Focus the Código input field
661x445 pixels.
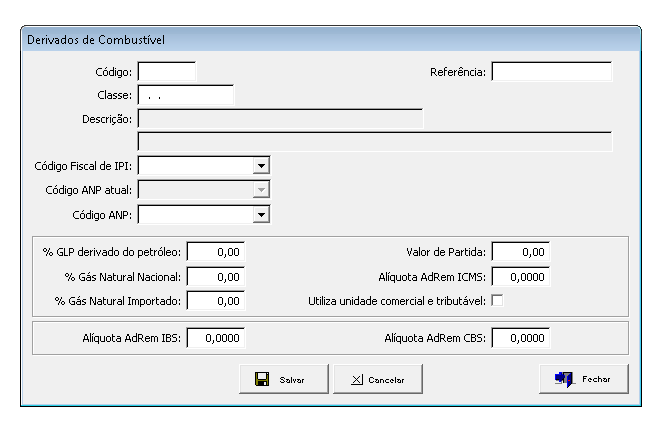167,72
